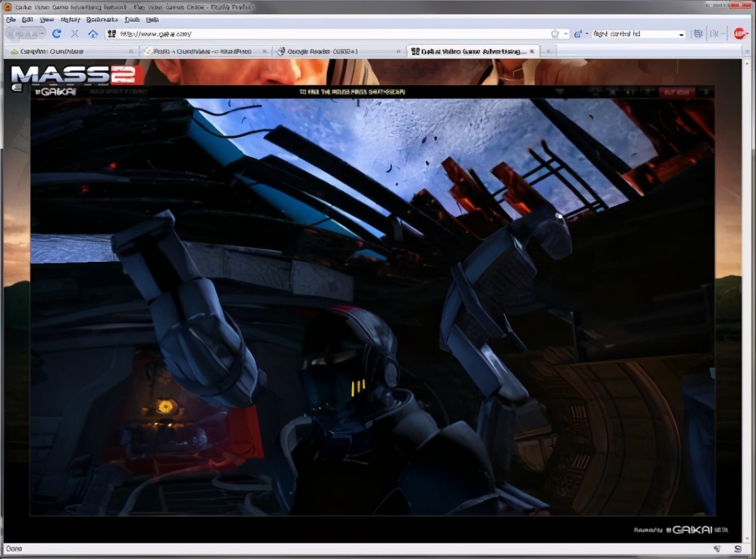Open the Tools menu

pyautogui.click(x=132, y=20)
